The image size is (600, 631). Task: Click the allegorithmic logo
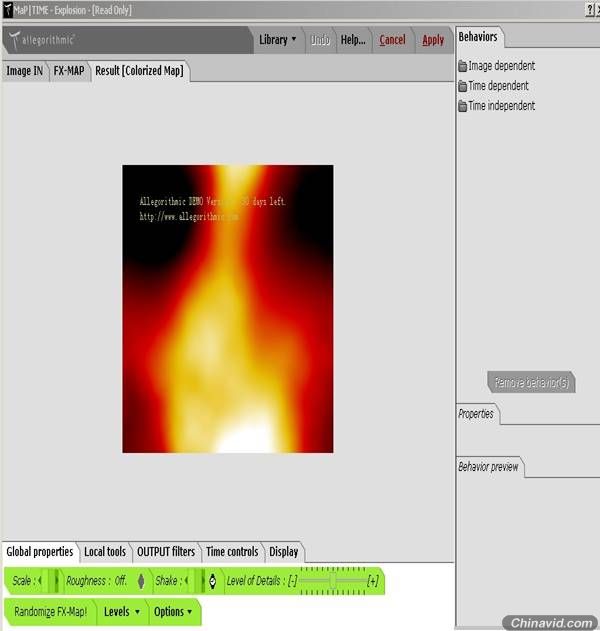(42, 40)
